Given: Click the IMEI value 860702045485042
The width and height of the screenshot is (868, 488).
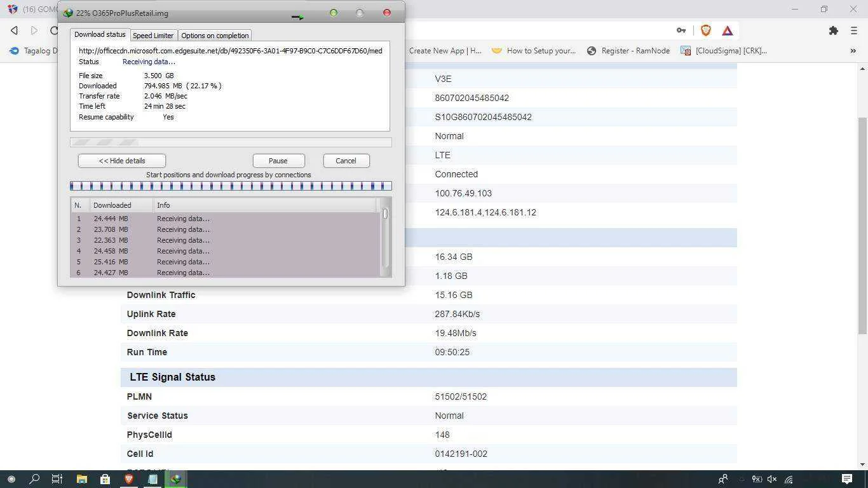Looking at the screenshot, I should 472,98.
